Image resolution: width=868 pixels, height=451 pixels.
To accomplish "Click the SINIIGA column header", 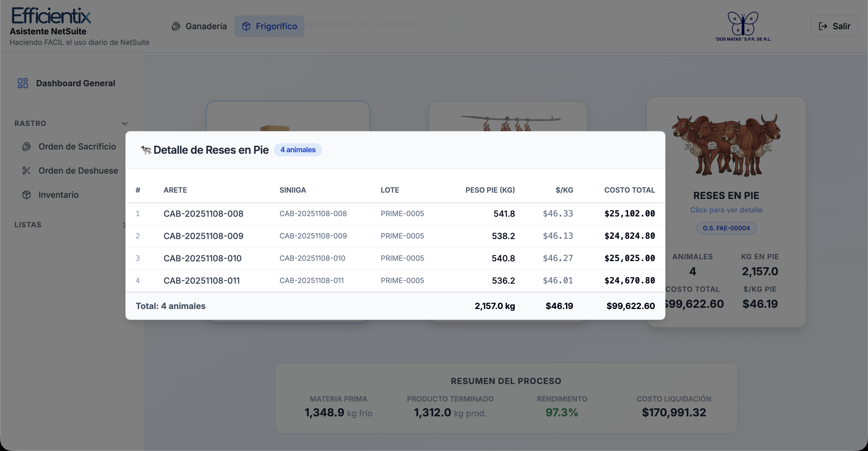I will [292, 190].
